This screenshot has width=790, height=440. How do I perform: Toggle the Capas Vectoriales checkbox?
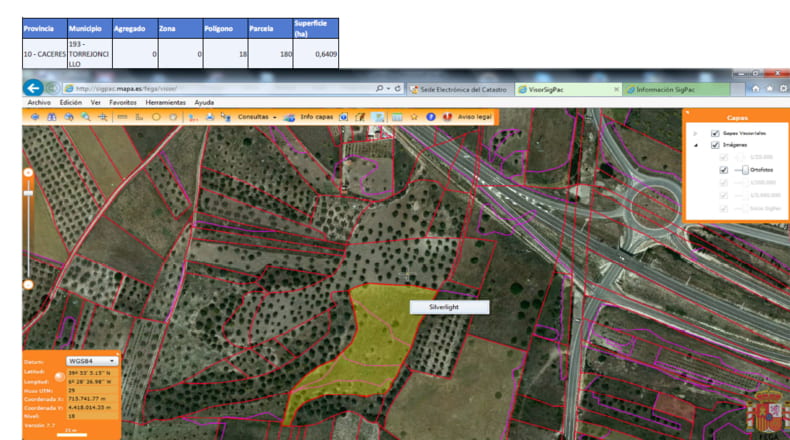pos(715,133)
